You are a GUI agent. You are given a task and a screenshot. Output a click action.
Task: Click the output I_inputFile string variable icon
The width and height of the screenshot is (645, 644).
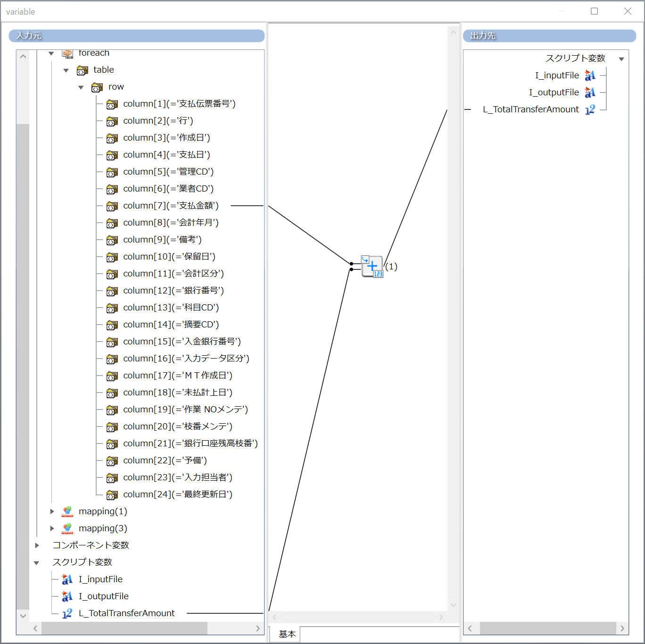tap(590, 75)
